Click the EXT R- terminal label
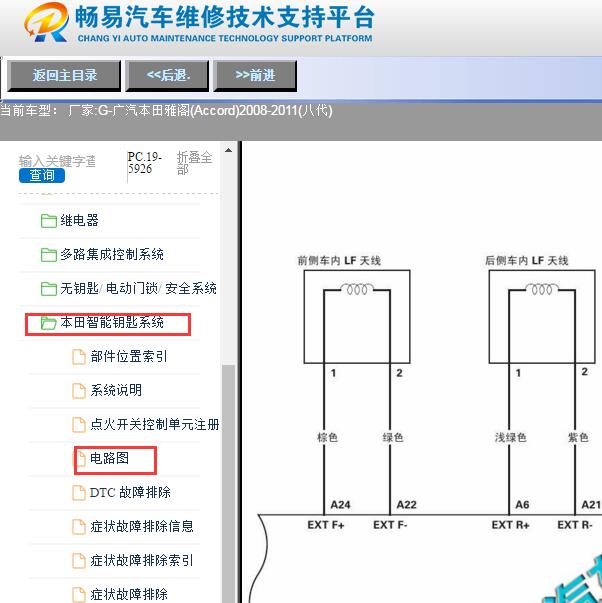This screenshot has height=603, width=602. coord(575,525)
